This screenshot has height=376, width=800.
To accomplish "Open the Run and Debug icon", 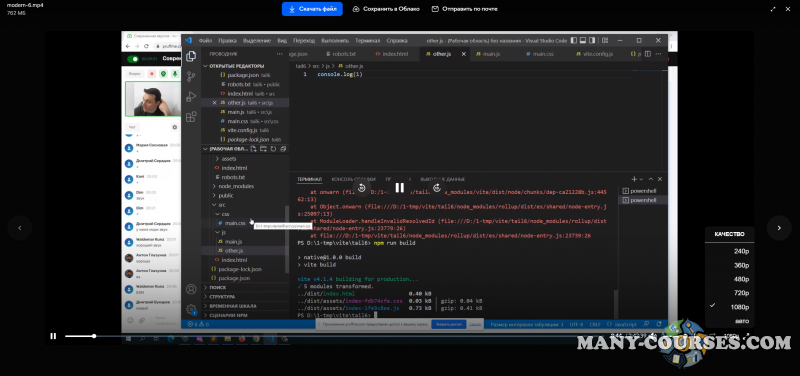I will click(x=191, y=96).
